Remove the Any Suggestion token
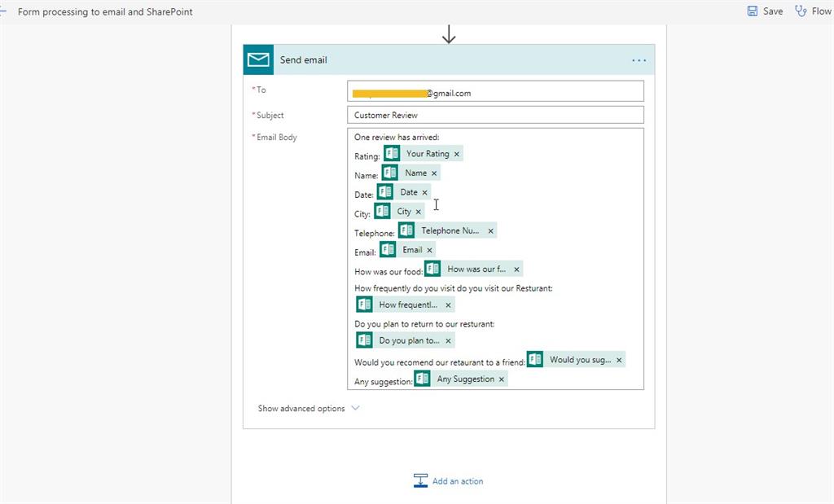Viewport: 834px width, 504px height. [502, 379]
